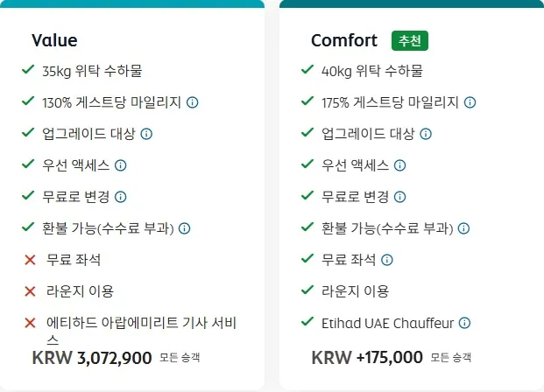
Task: Show info for Value 무료로 변경
Action: 121,197
